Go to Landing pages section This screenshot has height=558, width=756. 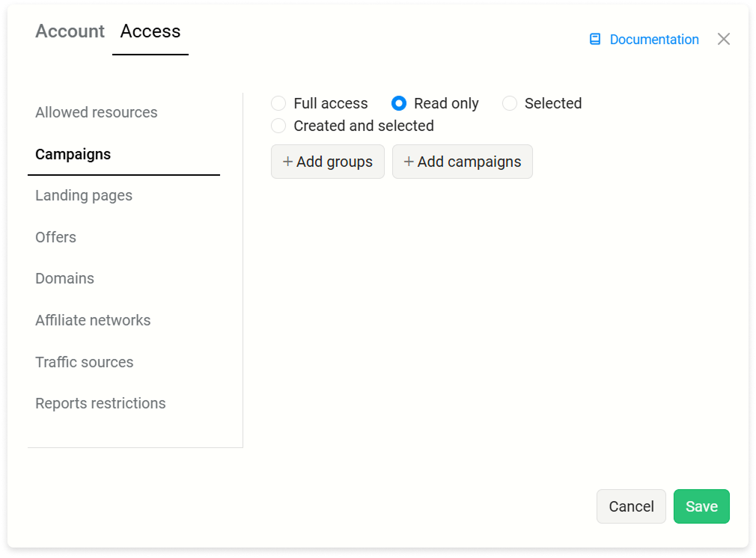click(84, 196)
